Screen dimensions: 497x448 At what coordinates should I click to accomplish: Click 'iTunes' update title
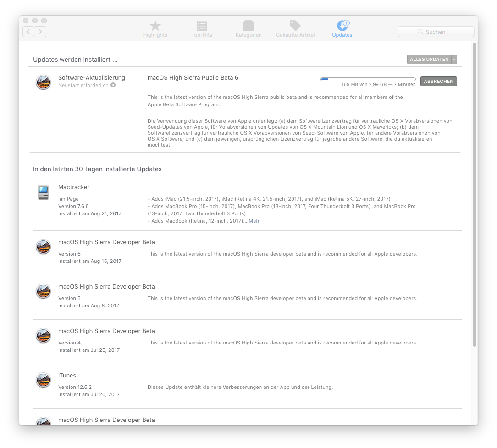pos(67,376)
